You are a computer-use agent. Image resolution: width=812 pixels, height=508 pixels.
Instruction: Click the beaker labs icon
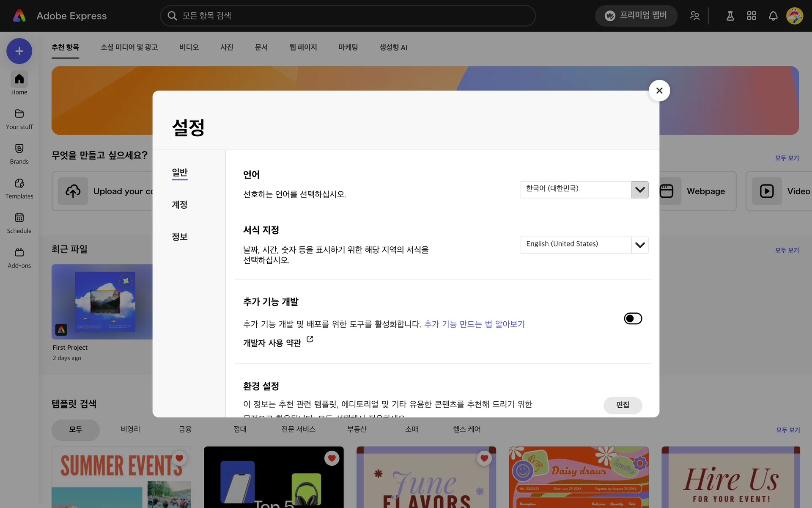click(730, 16)
